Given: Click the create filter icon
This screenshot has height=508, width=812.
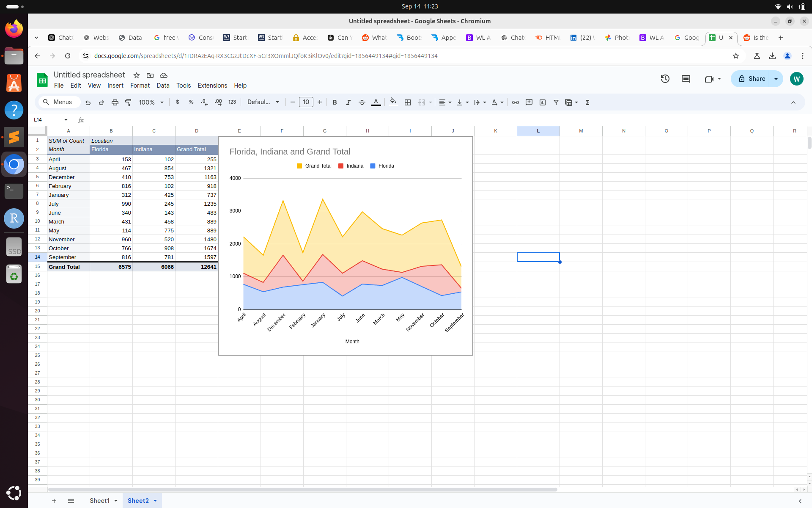Looking at the screenshot, I should coord(556,102).
